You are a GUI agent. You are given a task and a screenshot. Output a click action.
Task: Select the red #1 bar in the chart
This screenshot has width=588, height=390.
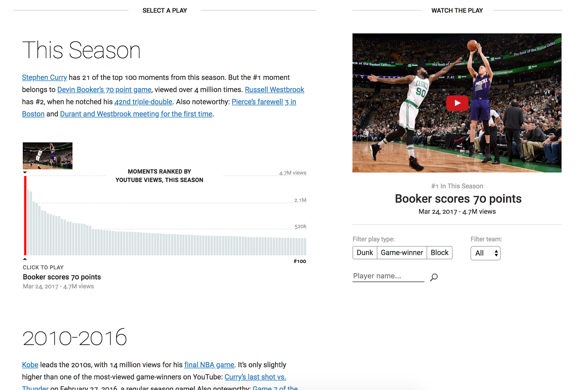(25, 216)
